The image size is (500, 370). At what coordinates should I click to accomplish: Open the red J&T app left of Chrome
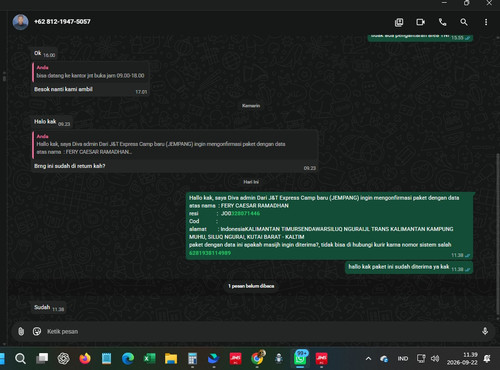pos(235,359)
